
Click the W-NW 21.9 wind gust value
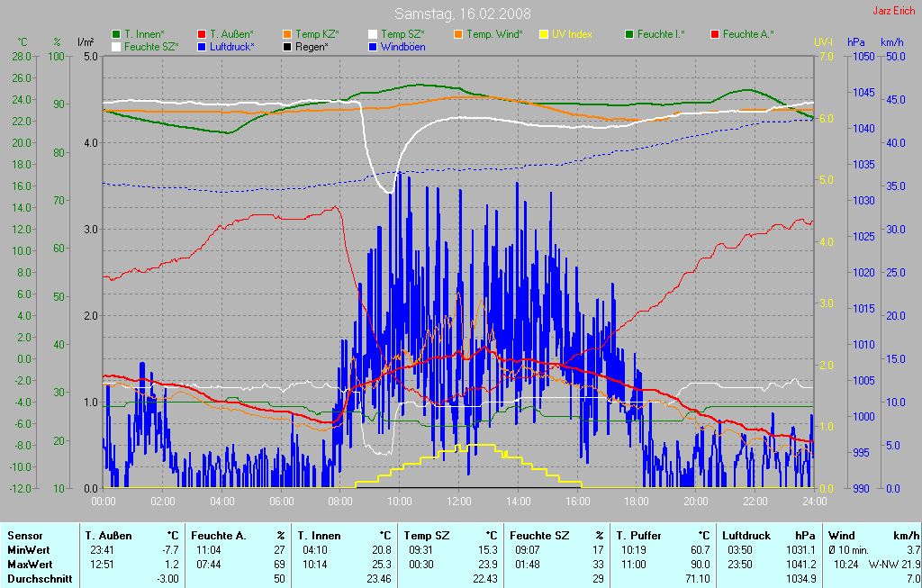(894, 565)
